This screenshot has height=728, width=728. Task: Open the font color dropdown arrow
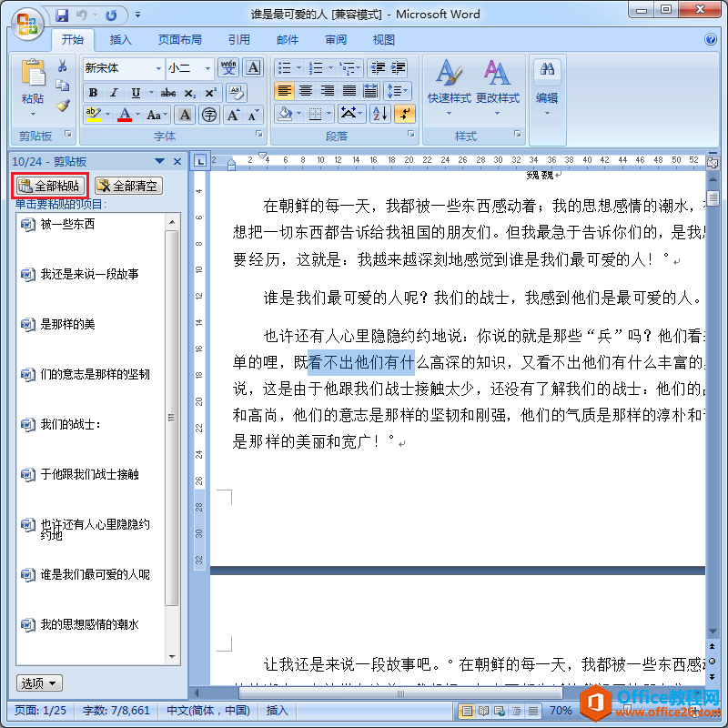point(138,115)
